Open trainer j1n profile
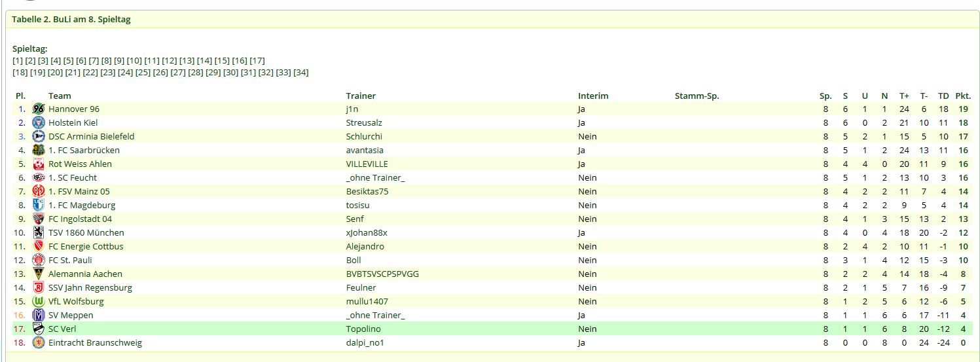This screenshot has width=980, height=362. tap(352, 109)
